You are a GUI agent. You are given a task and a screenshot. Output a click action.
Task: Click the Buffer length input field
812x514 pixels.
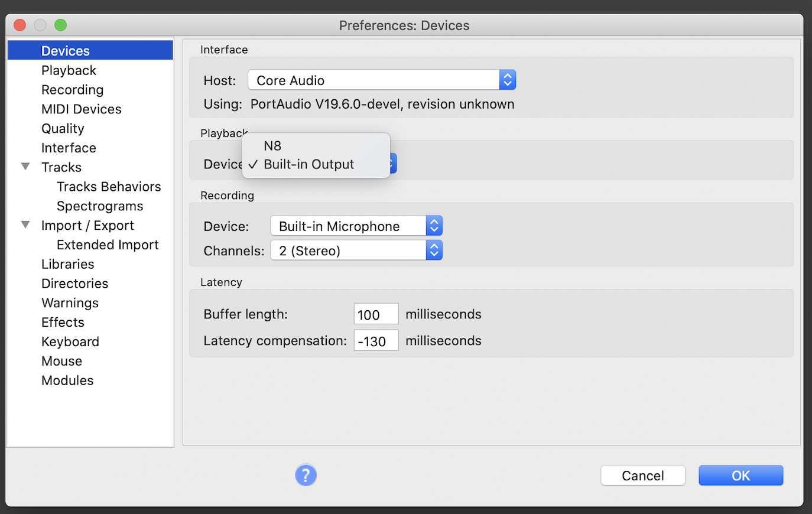376,314
